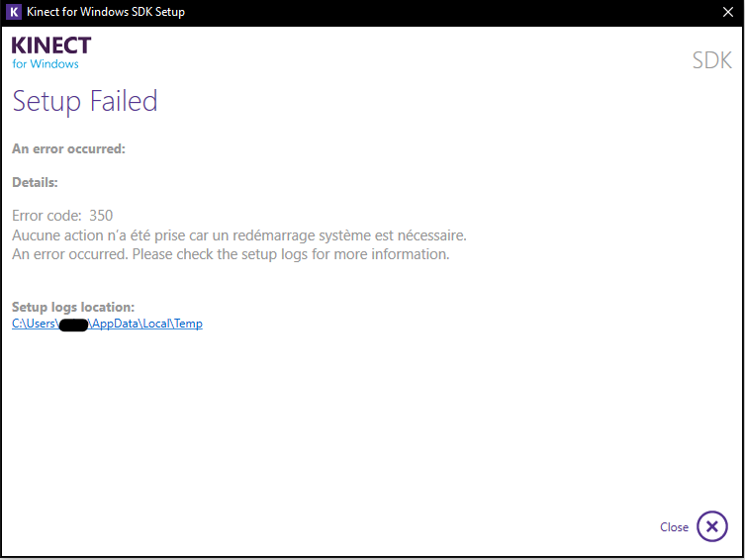Viewport: 745px width, 560px height.
Task: Click the "An error occurred:" label
Action: coord(68,149)
